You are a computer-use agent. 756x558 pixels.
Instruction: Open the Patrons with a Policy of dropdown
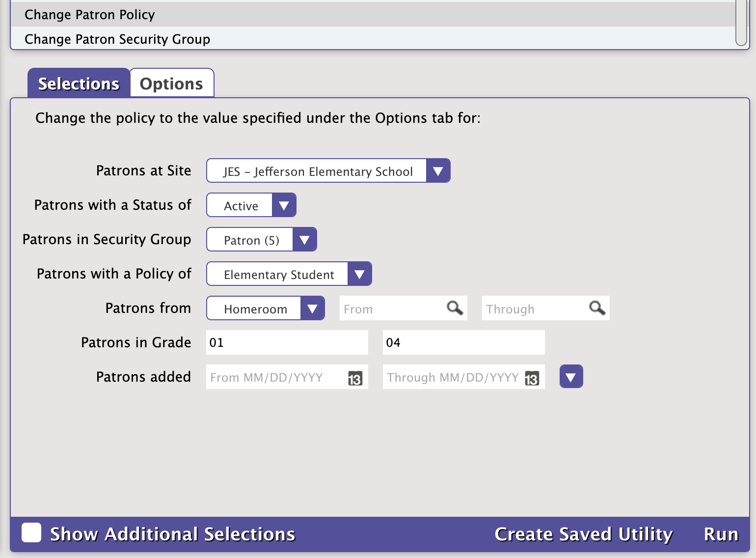tap(359, 274)
